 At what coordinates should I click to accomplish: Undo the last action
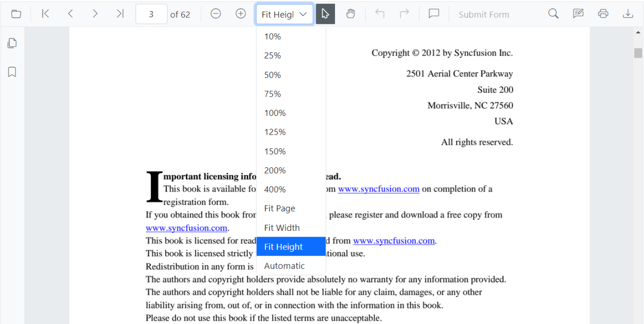click(380, 14)
